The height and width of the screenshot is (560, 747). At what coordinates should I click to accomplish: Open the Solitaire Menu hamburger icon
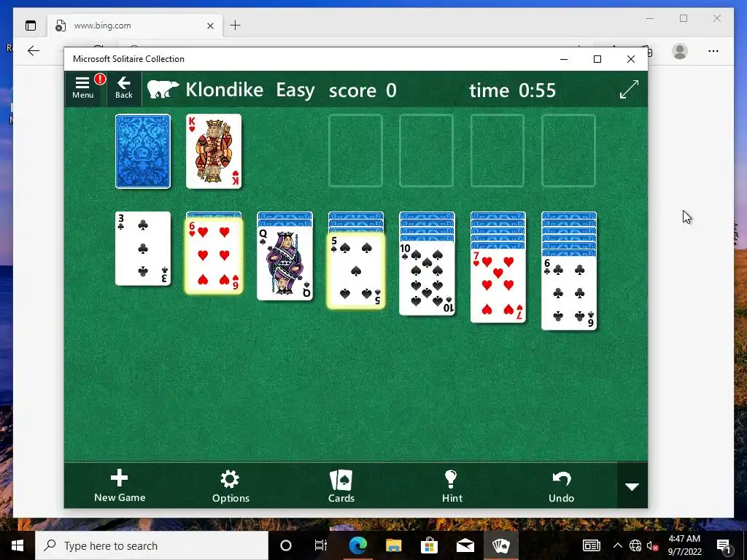click(82, 88)
